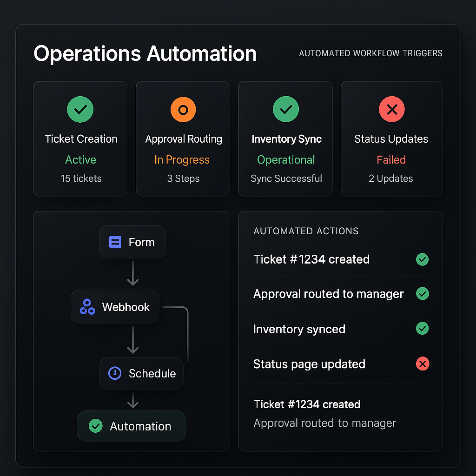Click the red X icon on Status Updates

coord(391,110)
